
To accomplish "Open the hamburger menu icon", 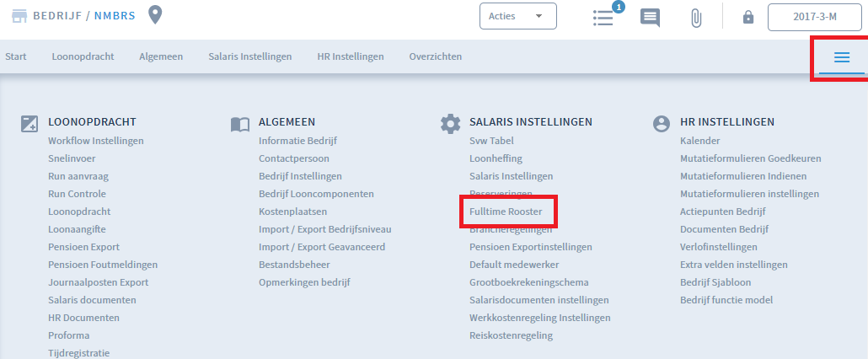I will coord(842,57).
